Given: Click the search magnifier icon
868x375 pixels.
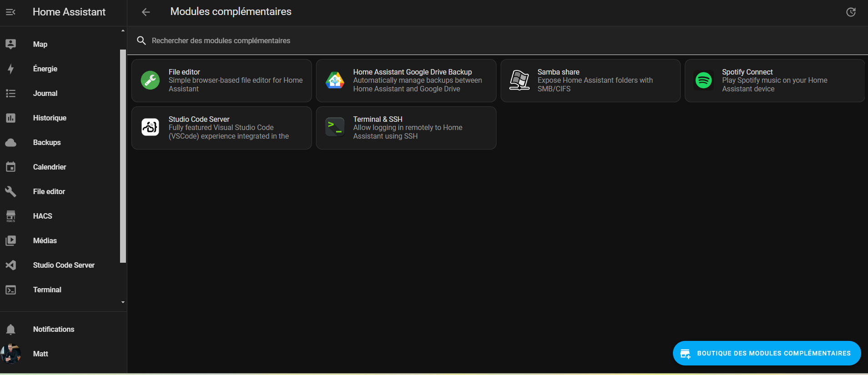Looking at the screenshot, I should point(141,40).
